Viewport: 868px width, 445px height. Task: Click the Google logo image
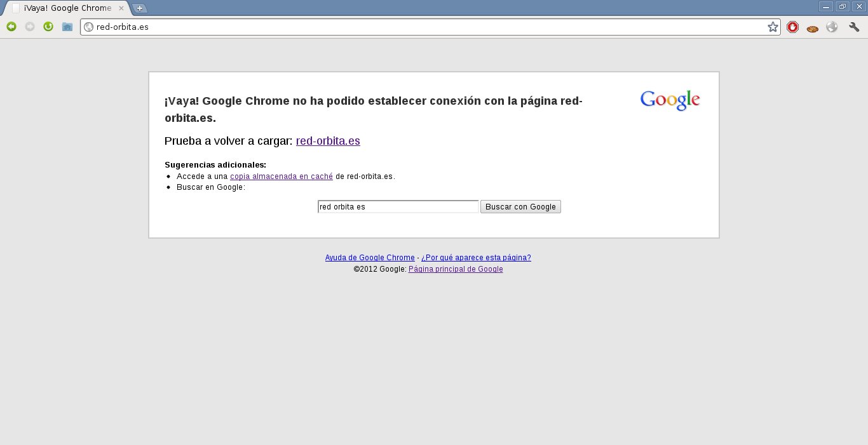tap(670, 100)
